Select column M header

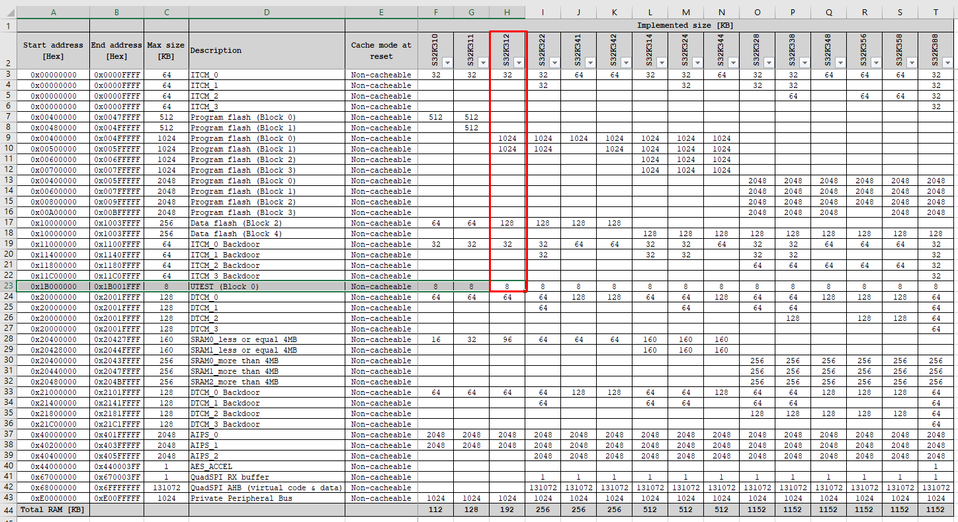(686, 12)
